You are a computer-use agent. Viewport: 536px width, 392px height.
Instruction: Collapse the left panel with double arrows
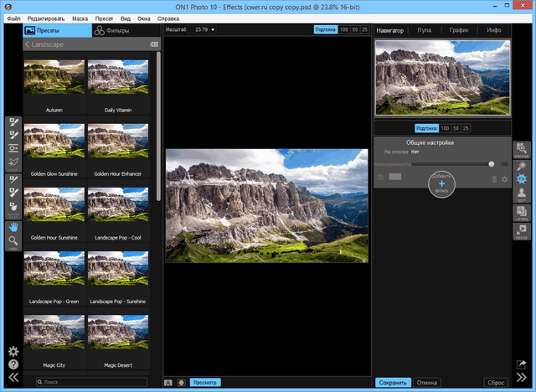(13, 378)
